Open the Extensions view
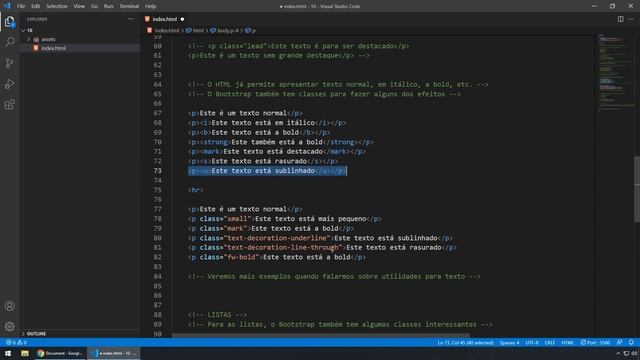This screenshot has height=360, width=640. [9, 104]
